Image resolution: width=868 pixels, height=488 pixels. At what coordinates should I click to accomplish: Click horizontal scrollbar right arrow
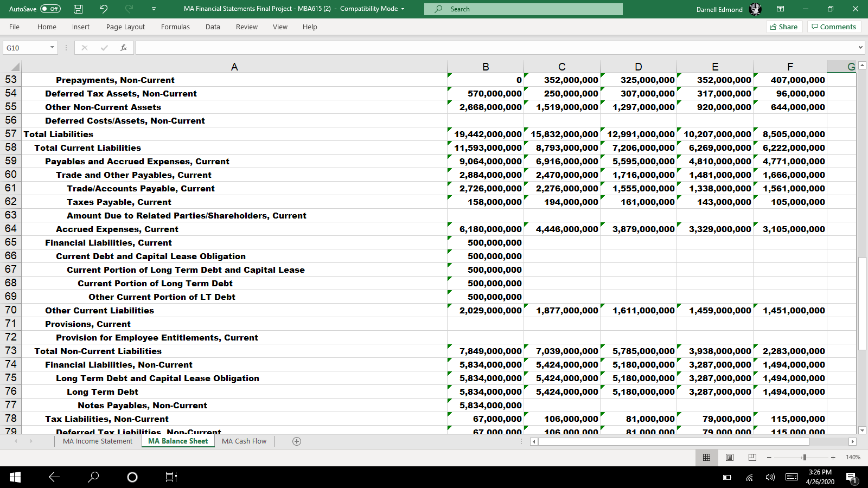(852, 441)
